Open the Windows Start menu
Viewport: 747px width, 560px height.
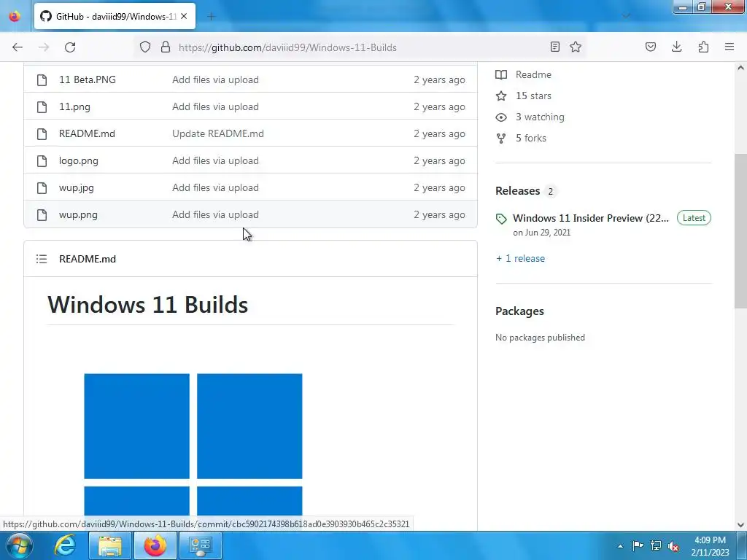tap(19, 545)
